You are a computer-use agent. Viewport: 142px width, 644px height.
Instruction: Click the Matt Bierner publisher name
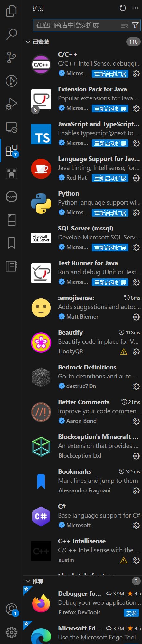(82, 317)
